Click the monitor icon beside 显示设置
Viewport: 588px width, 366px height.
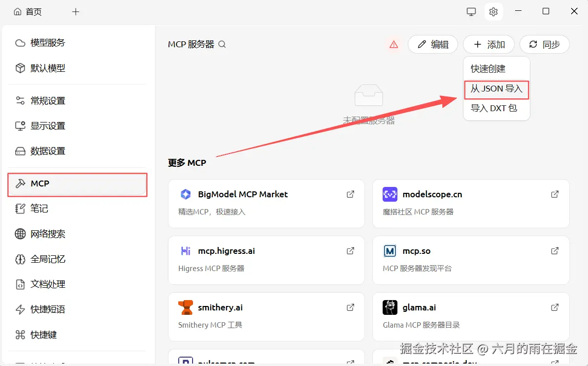point(20,126)
